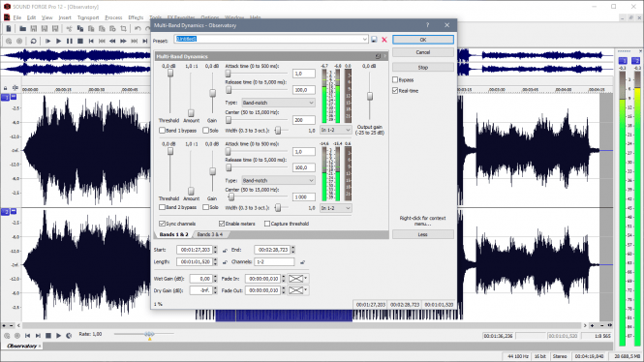
Task: Click the Play All button in top transport bar
Action: (x=47, y=41)
